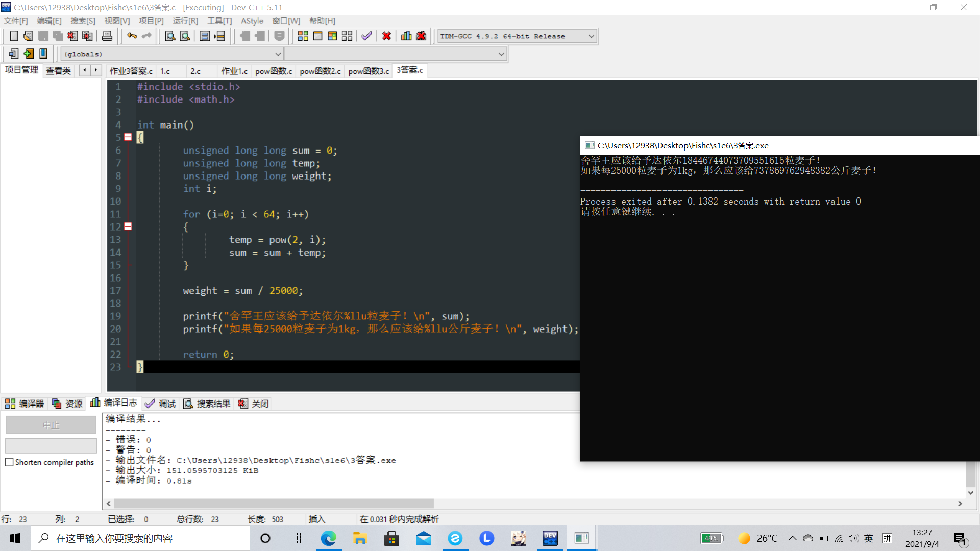Image resolution: width=980 pixels, height=551 pixels.
Task: Click the blue bookmark toolbar icon
Action: [43, 54]
